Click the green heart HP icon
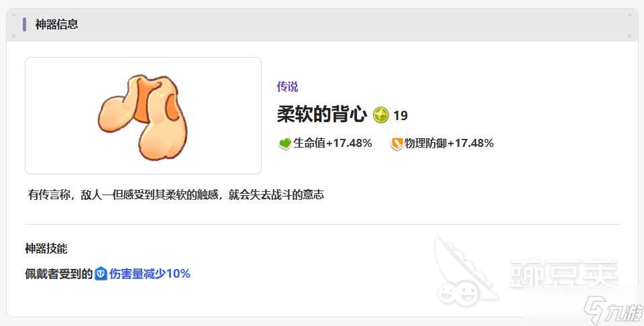The height and width of the screenshot is (326, 644). [x=284, y=144]
